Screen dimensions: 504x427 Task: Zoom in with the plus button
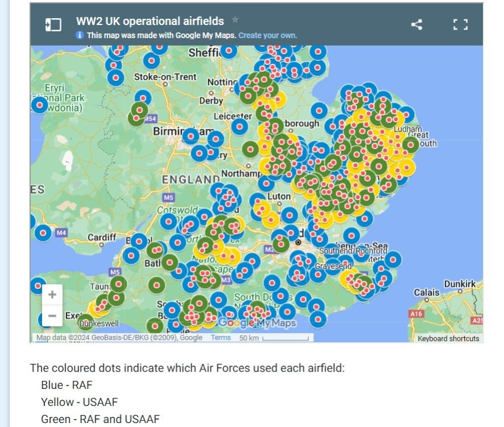tap(52, 294)
